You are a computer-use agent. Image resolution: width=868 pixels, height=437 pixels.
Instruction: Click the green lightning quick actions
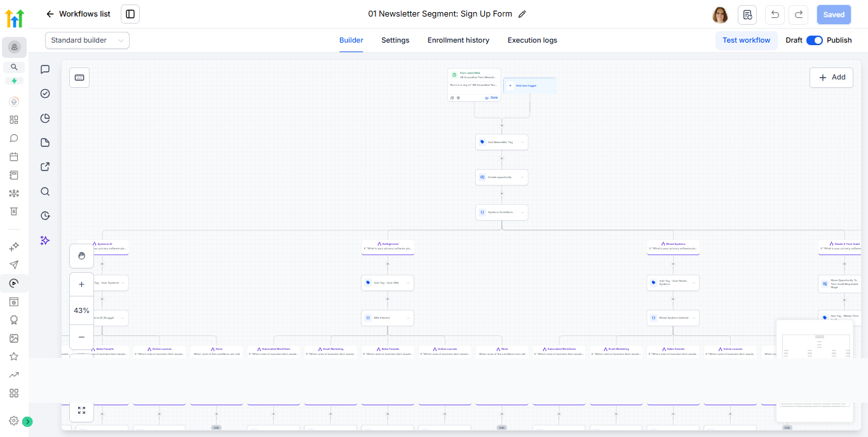click(x=14, y=81)
